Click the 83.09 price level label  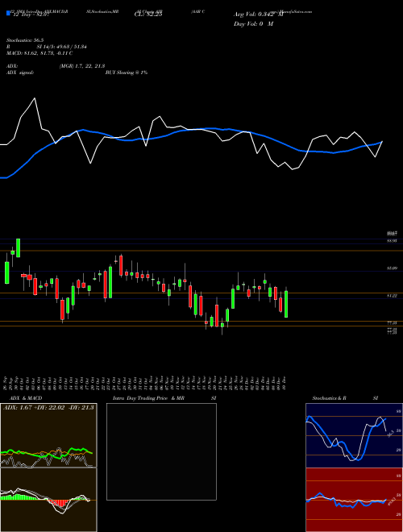click(x=393, y=268)
